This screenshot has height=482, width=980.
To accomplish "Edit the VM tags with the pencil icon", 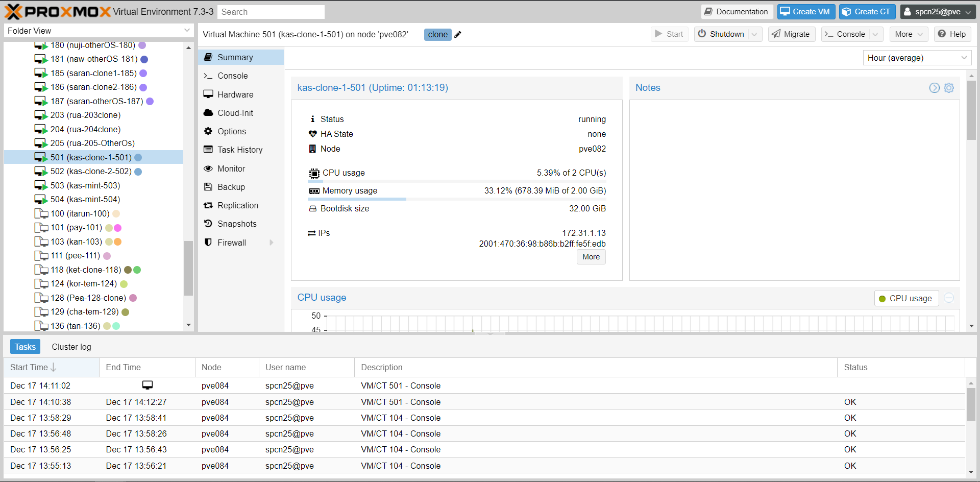I will pos(458,34).
